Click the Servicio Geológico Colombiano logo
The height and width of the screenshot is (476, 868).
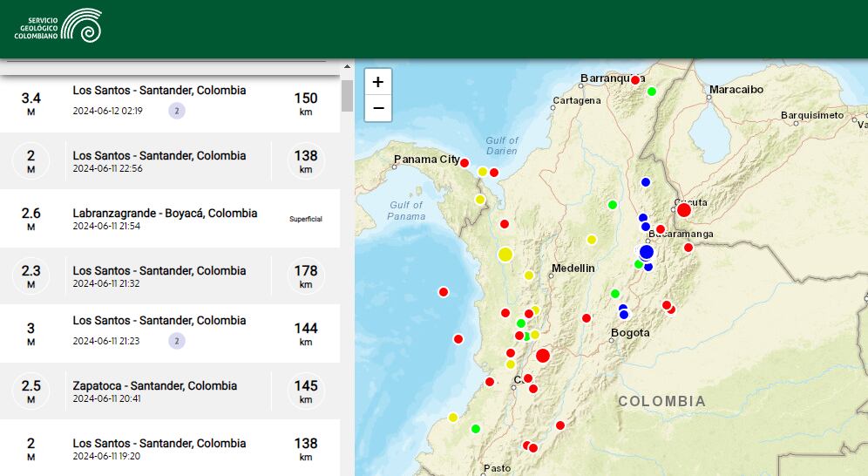(x=58, y=25)
